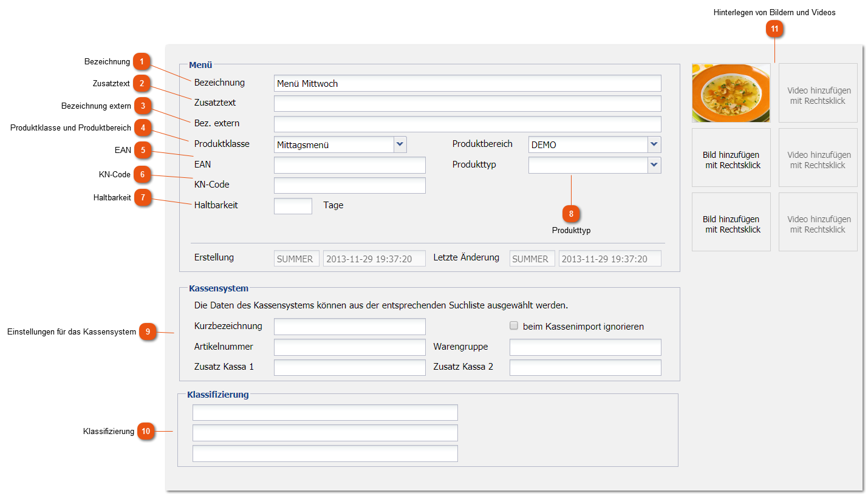Click the Letzte Änderung timestamp field
Screen dimensions: 868x496
(x=610, y=259)
